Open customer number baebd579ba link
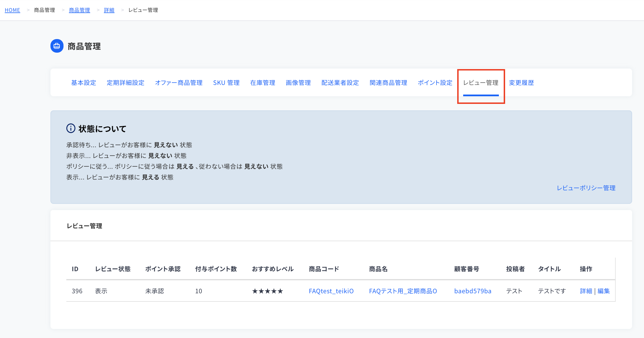The image size is (644, 338). pos(473,291)
